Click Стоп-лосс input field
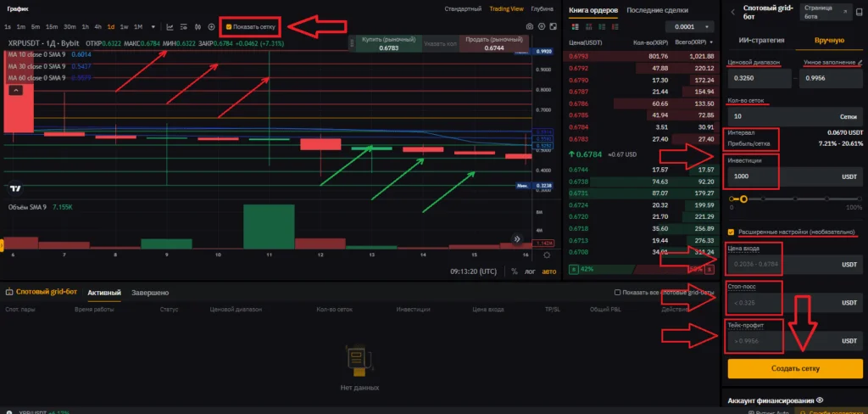 [x=795, y=303]
